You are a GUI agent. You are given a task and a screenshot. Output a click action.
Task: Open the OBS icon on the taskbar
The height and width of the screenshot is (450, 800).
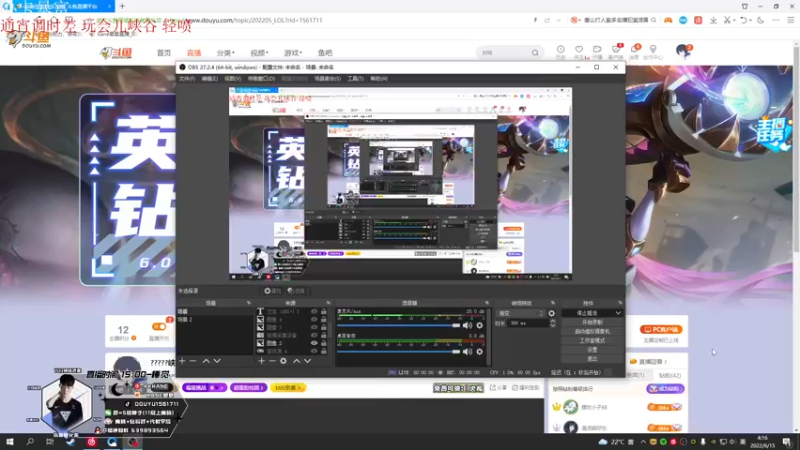coord(133,442)
